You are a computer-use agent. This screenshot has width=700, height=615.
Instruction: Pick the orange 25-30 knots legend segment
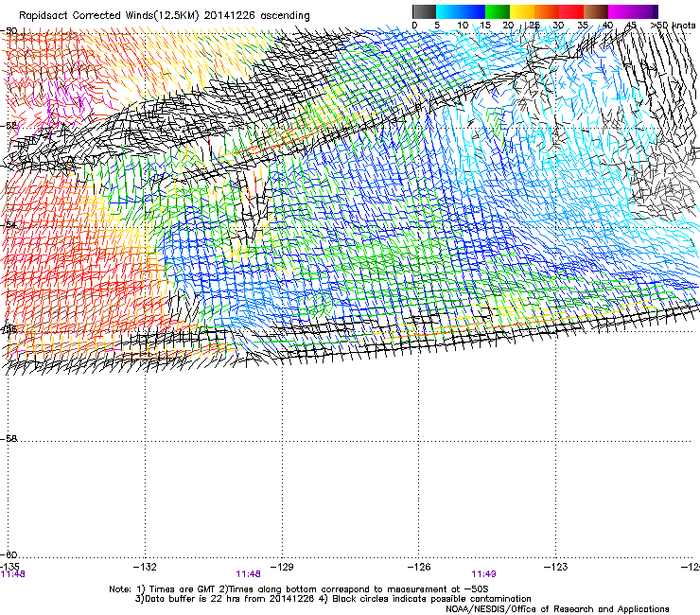point(547,11)
